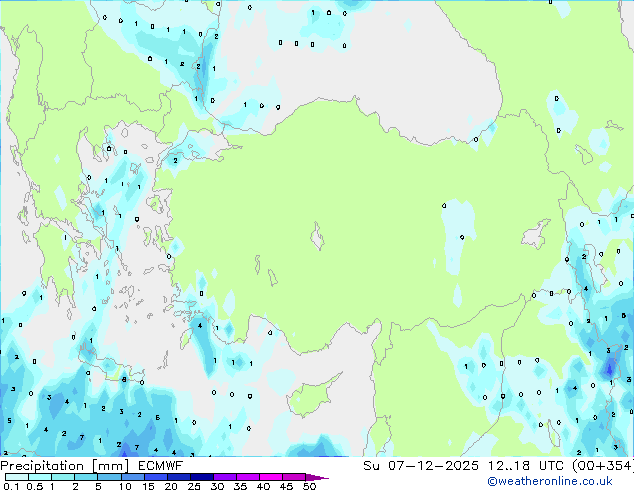The height and width of the screenshot is (490, 634).
Task: Click the legend label '35'
Action: (240, 486)
